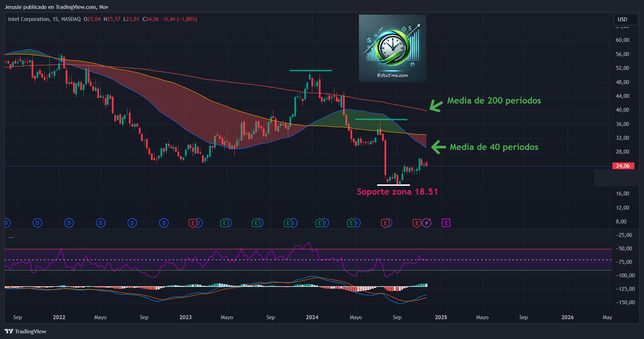The image size is (644, 339).
Task: Click the magenta upcoming earnings E marker
Action: tap(446, 223)
